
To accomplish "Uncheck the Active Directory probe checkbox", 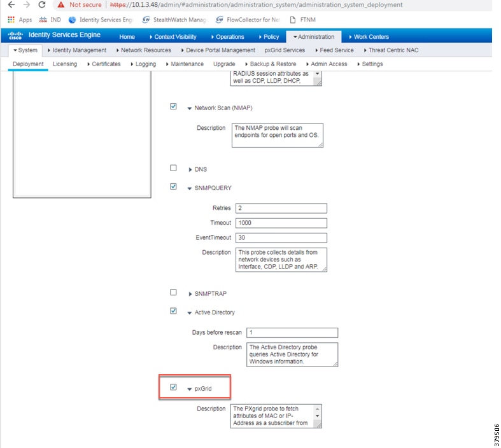I will pyautogui.click(x=173, y=311).
